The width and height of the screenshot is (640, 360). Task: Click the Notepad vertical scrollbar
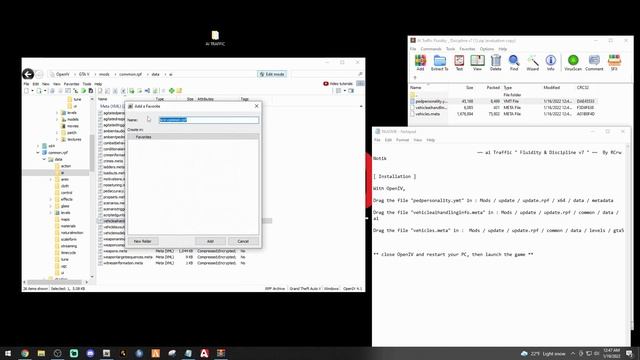point(628,245)
